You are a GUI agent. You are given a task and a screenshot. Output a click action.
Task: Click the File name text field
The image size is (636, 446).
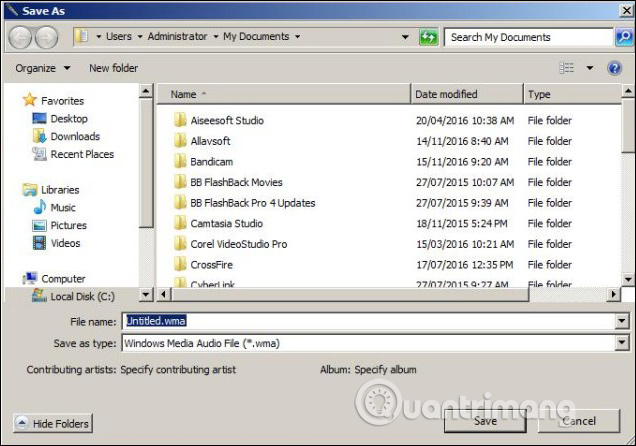point(368,322)
